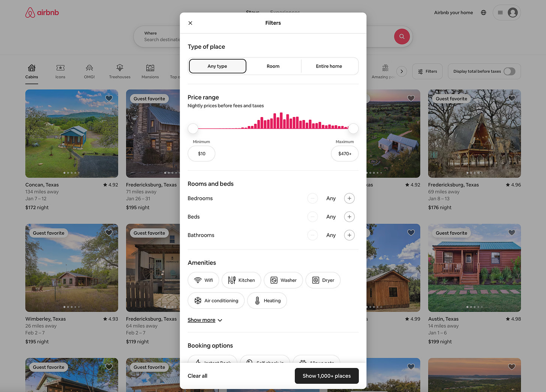Image resolution: width=546 pixels, height=392 pixels.
Task: Open the hamburger user menu
Action: click(x=500, y=12)
